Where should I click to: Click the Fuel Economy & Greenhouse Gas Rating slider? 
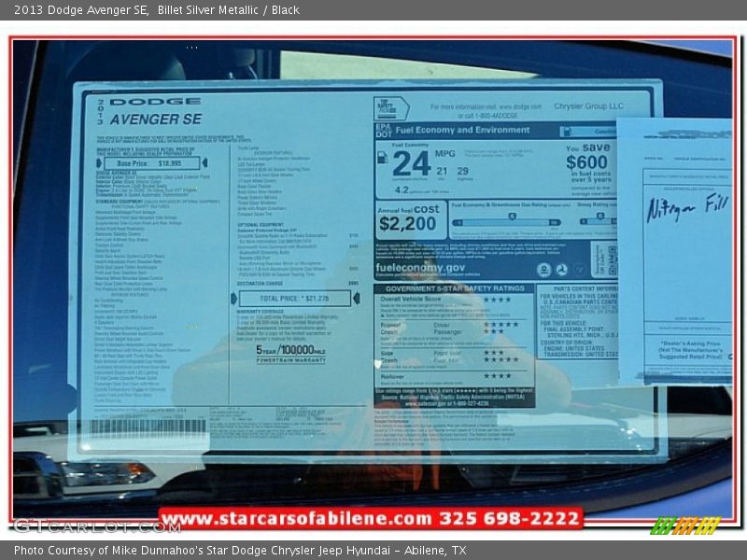click(x=506, y=222)
